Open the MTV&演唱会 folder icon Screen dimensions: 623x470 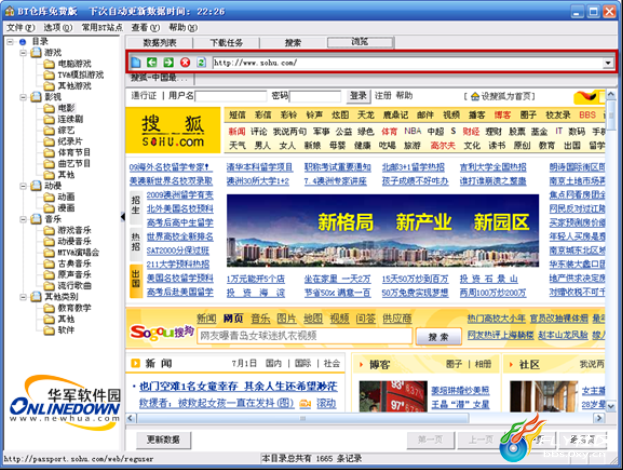tap(49, 253)
